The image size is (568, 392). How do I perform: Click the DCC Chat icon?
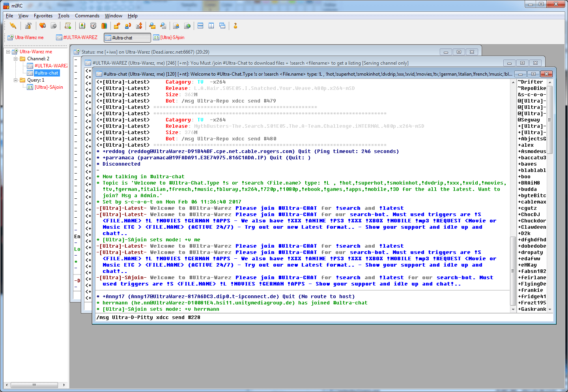click(128, 26)
